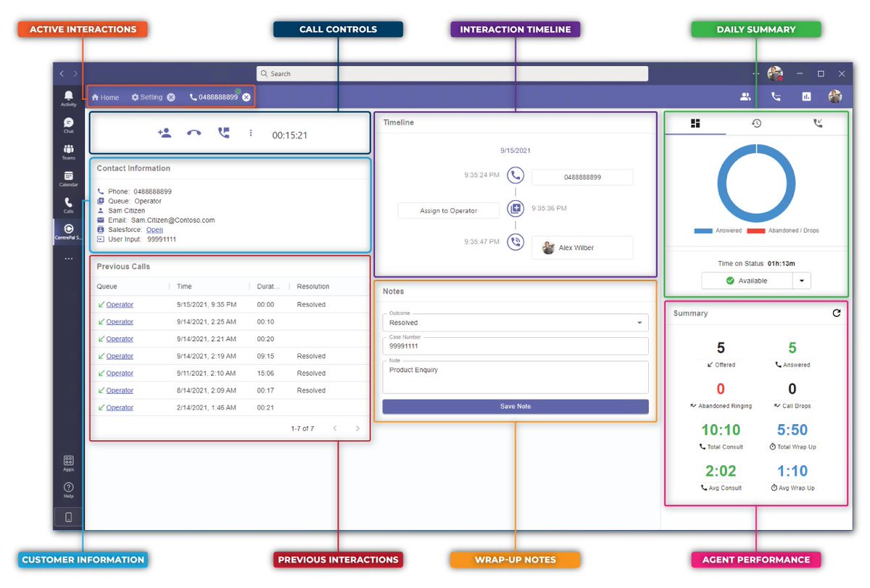Select the Setting tab
Screen dimensions: 870x588
pos(147,96)
